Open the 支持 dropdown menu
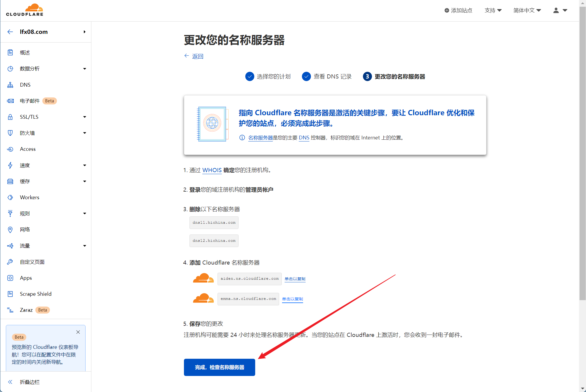The image size is (586, 392). tap(493, 10)
